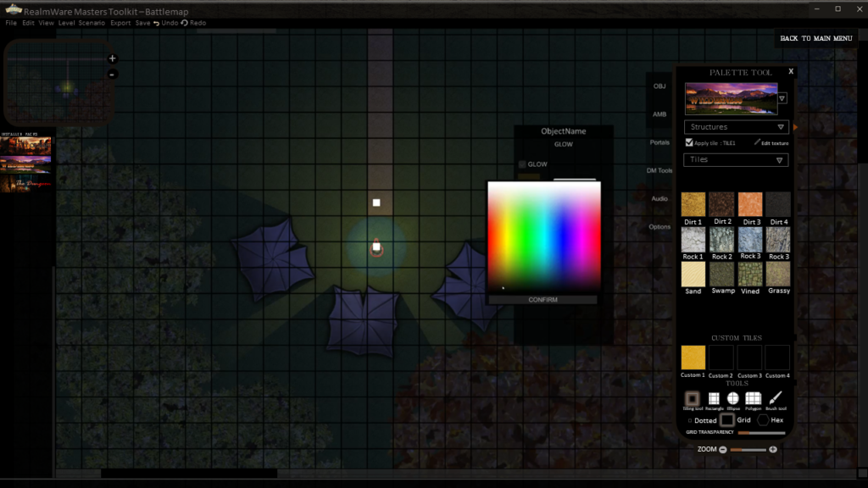Select the Dirt 3 tile thumbnail
The height and width of the screenshot is (488, 868).
tap(750, 204)
